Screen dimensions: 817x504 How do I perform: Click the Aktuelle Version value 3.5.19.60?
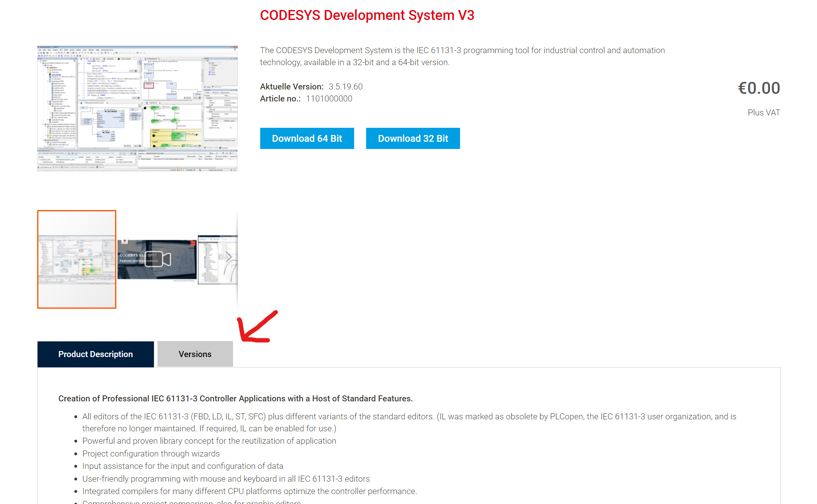point(345,86)
